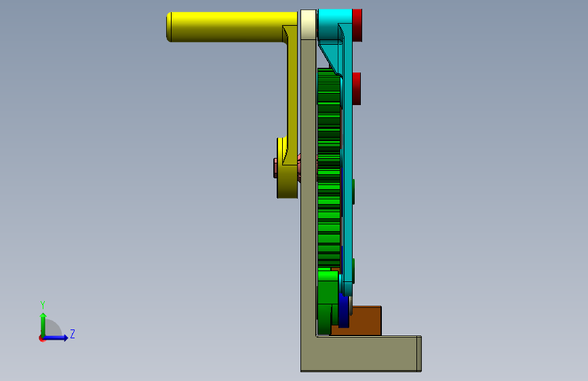The image size is (588, 381).
Task: Select the pink bolt head on the crank
Action: click(275, 168)
